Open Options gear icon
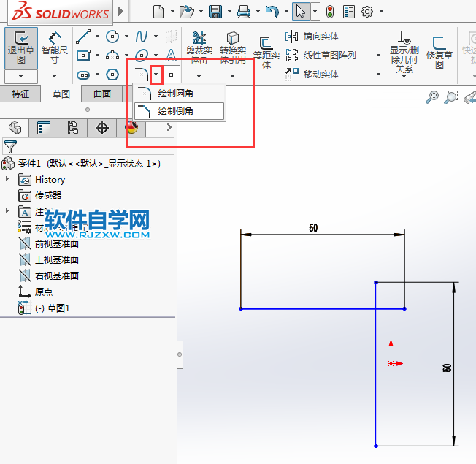This screenshot has height=464, width=476. pos(367,12)
